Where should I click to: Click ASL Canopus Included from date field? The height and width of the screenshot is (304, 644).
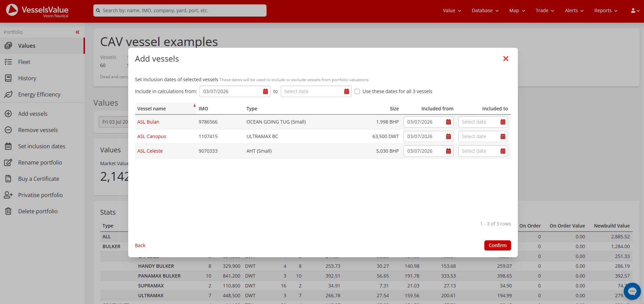(428, 136)
